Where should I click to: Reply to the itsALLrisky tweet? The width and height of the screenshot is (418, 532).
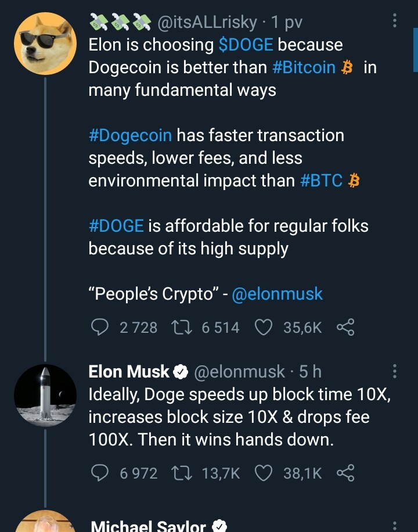[101, 328]
